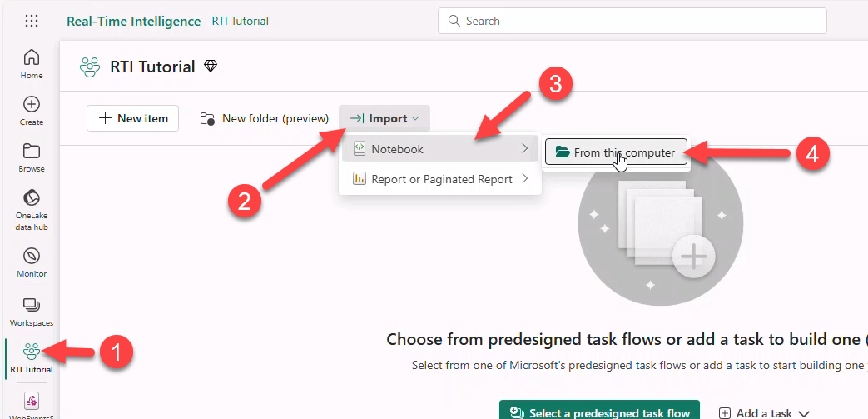This screenshot has width=868, height=419.
Task: Open the Add a task dropdown
Action: click(764, 412)
